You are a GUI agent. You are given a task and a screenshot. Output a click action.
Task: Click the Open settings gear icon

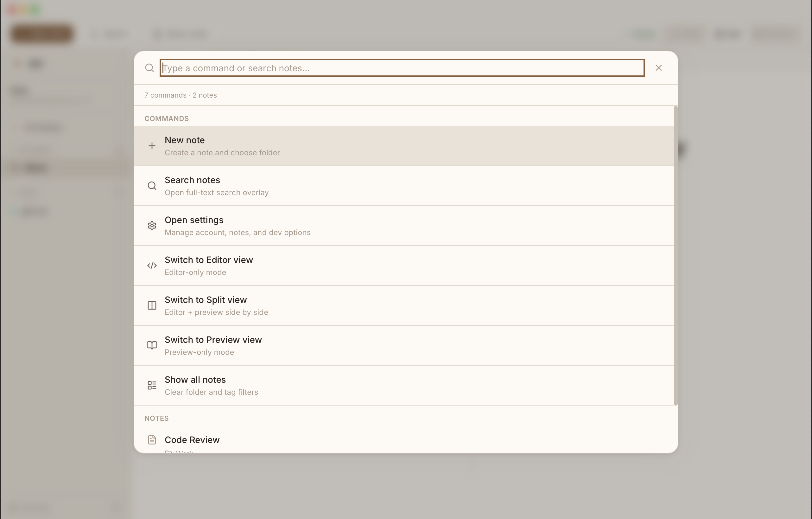pyautogui.click(x=152, y=225)
